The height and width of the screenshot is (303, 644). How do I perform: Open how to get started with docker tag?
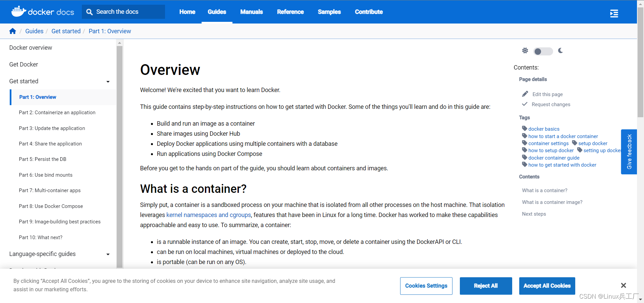pyautogui.click(x=562, y=165)
